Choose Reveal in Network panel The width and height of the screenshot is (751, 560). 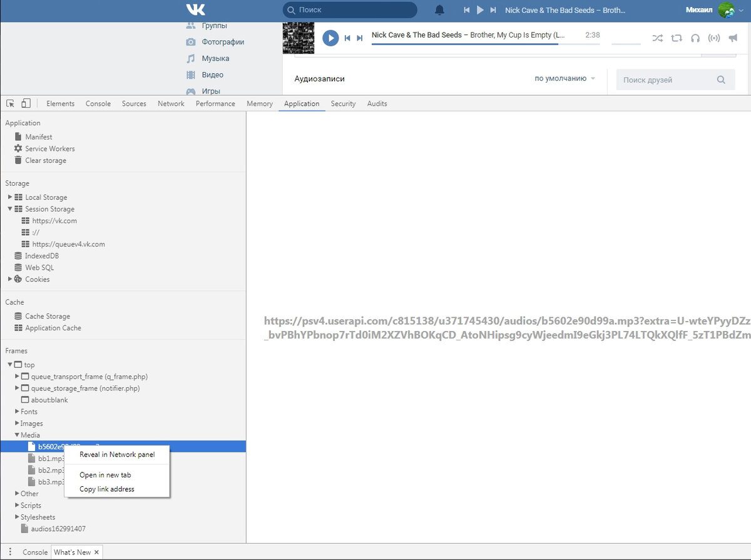(117, 455)
